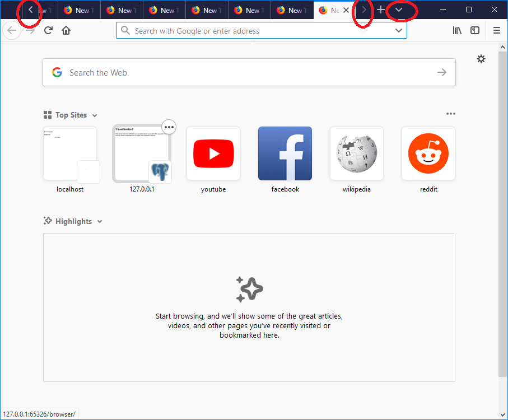508x420 pixels.
Task: Click the wikipedia label text
Action: (x=356, y=189)
